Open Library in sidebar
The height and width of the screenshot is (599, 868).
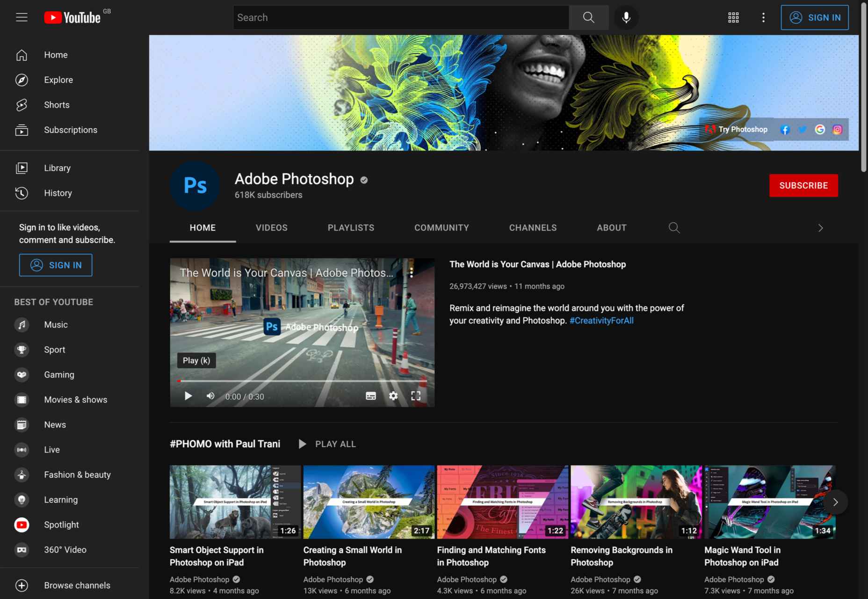(x=70, y=168)
